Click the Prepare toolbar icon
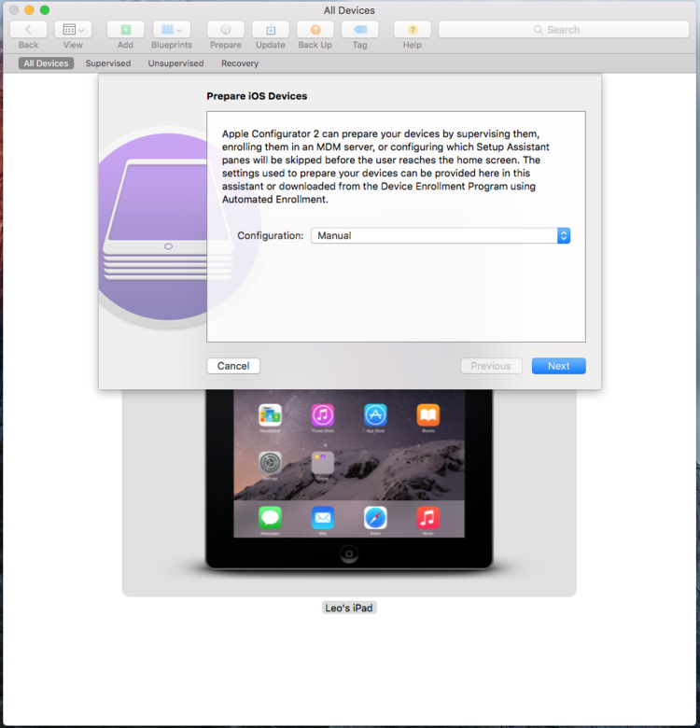This screenshot has width=700, height=728. [x=226, y=30]
